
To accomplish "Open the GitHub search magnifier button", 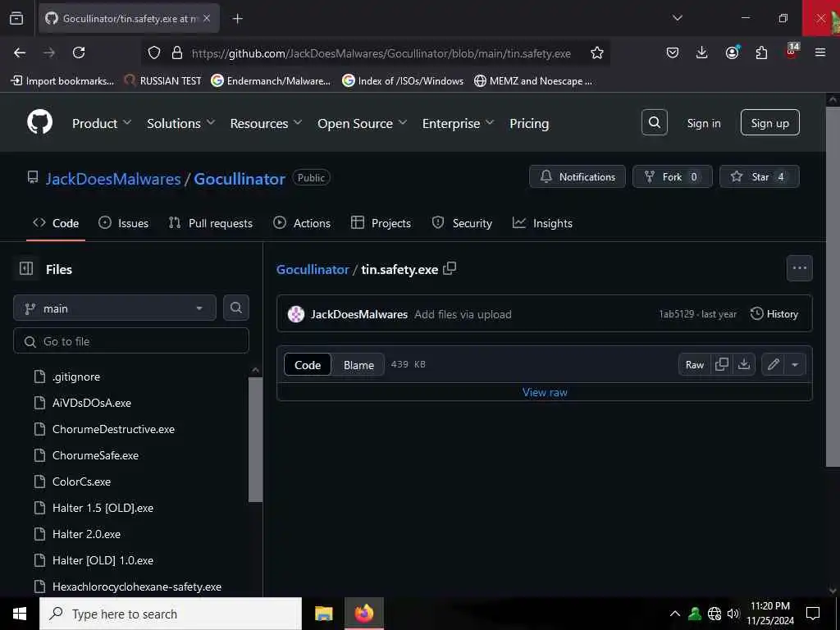I will pyautogui.click(x=654, y=123).
